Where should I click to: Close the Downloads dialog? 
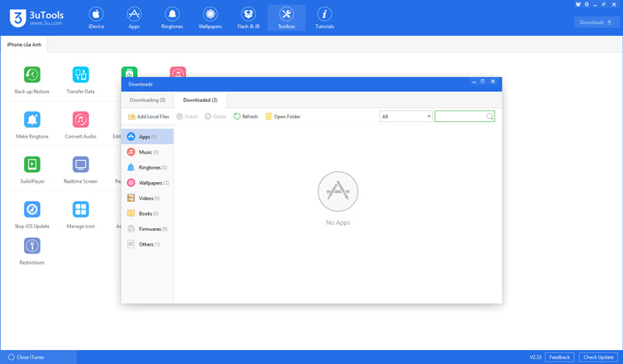pos(493,82)
